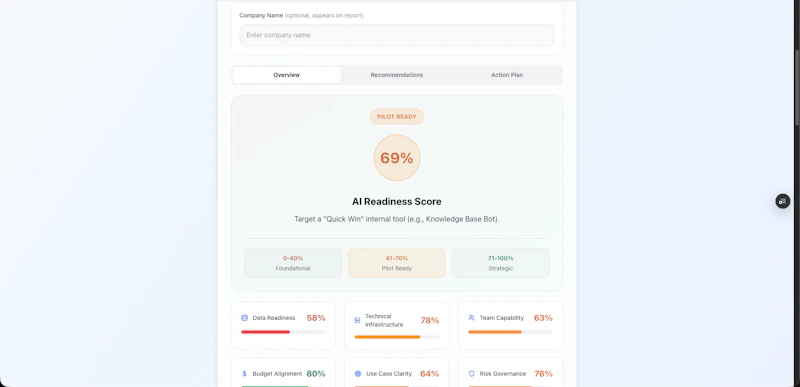
Task: Open the floating dark widget icon at right edge
Action: (783, 201)
